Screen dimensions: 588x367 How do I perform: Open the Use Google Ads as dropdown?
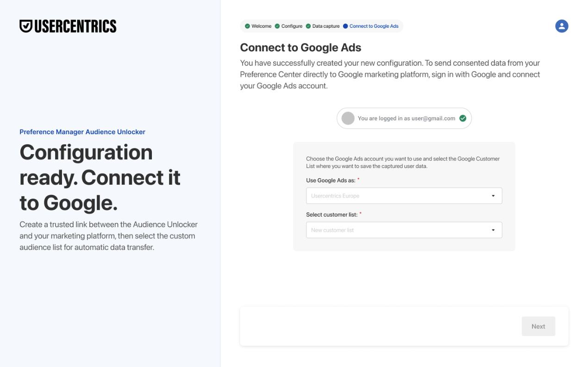[x=404, y=196]
